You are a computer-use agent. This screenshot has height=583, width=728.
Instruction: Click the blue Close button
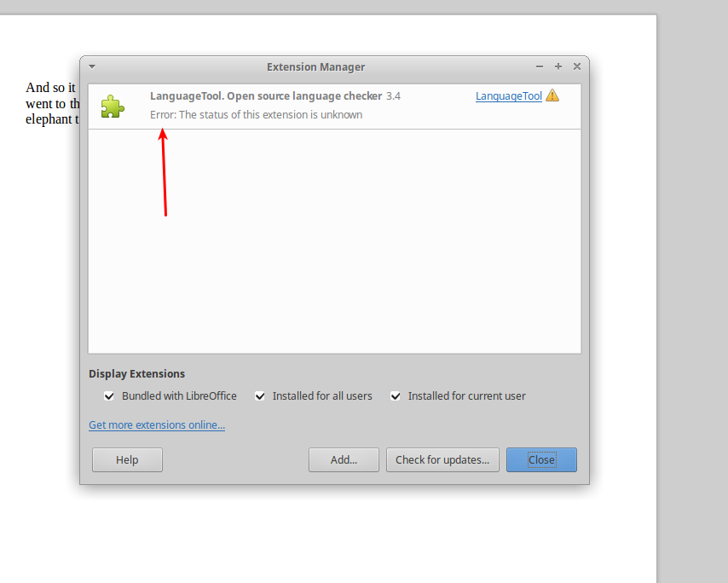click(x=541, y=459)
